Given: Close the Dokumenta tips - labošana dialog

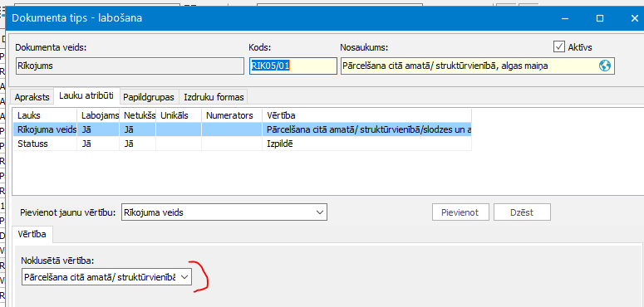Looking at the screenshot, I should [634, 18].
